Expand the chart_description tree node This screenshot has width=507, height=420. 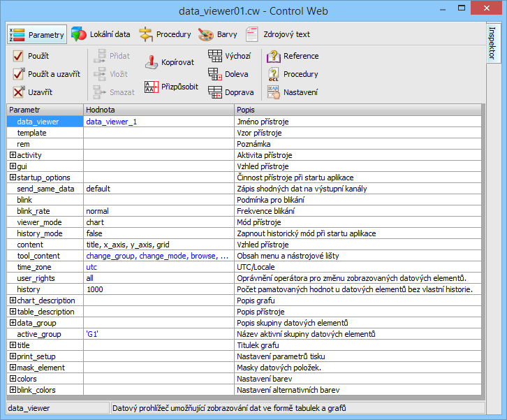(13, 300)
